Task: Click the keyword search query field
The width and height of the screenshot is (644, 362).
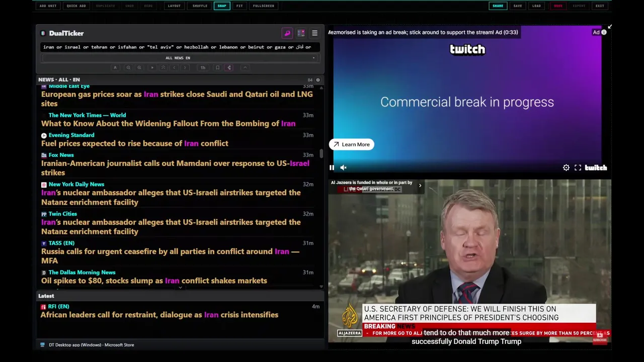Action: (180, 47)
